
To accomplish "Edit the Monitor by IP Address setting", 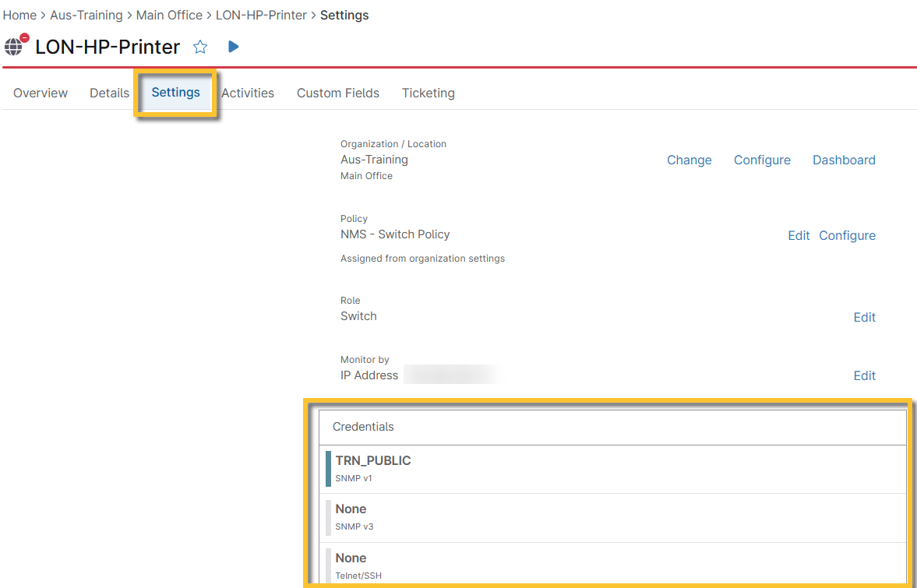I will click(864, 375).
